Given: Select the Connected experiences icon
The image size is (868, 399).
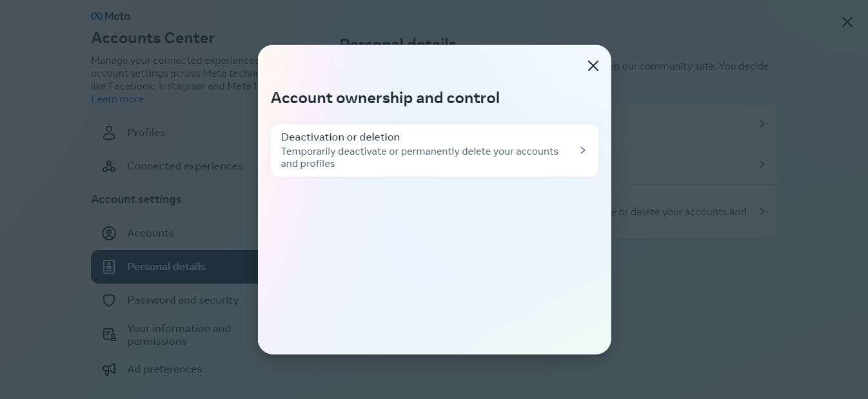Looking at the screenshot, I should [x=109, y=166].
